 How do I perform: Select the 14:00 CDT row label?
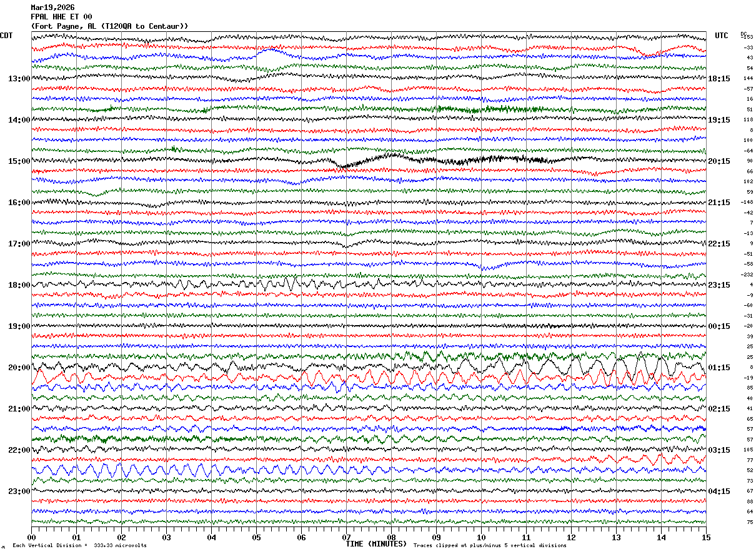(x=19, y=120)
